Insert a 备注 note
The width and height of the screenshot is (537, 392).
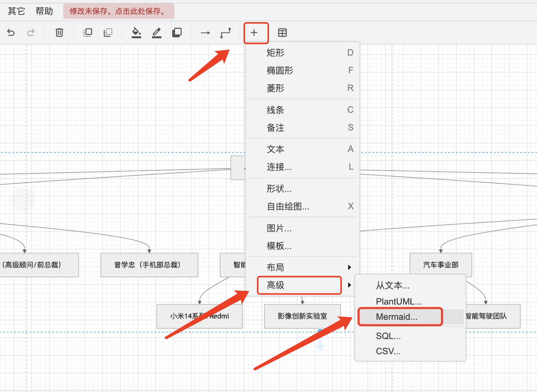point(302,127)
